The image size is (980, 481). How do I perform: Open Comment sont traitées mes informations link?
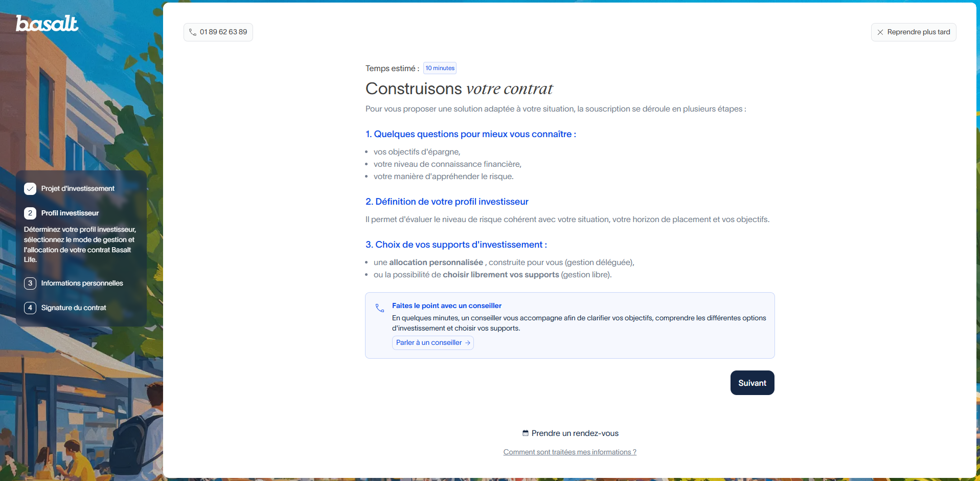point(570,452)
